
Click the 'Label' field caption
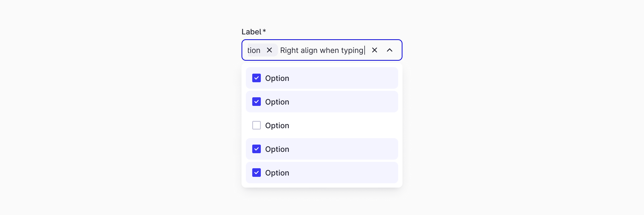252,31
